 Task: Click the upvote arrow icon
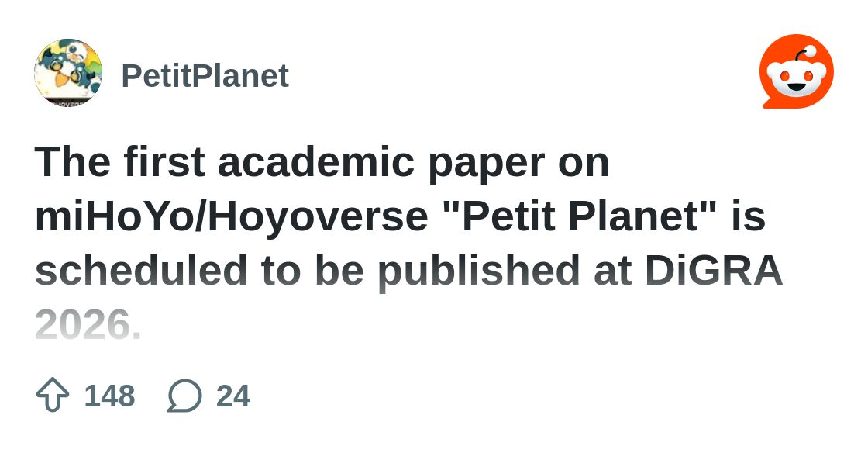53,396
